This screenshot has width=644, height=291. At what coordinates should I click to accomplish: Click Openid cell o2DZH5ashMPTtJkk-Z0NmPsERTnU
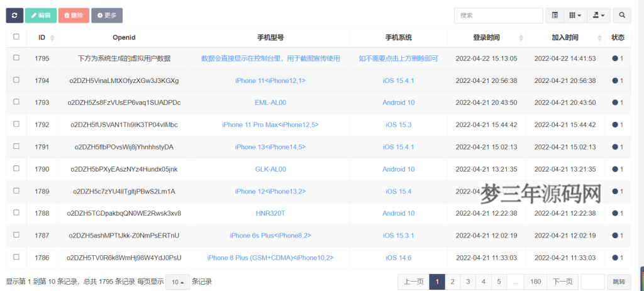124,236
